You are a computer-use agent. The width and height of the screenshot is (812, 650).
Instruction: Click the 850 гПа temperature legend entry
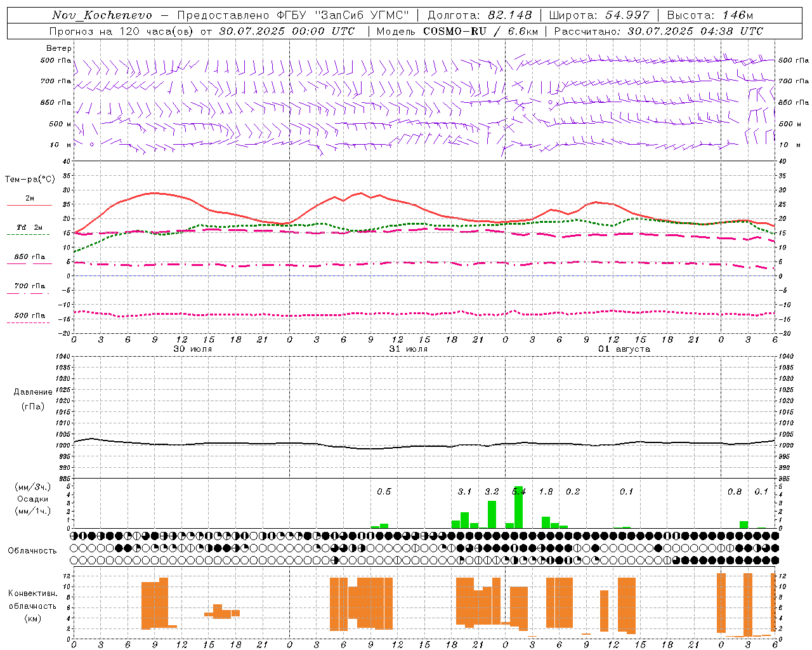pos(29,257)
